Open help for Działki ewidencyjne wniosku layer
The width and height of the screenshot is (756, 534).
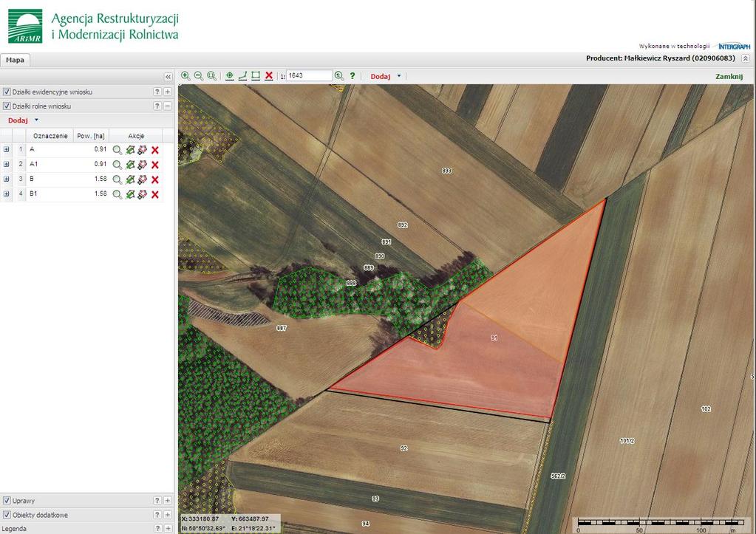tap(157, 92)
